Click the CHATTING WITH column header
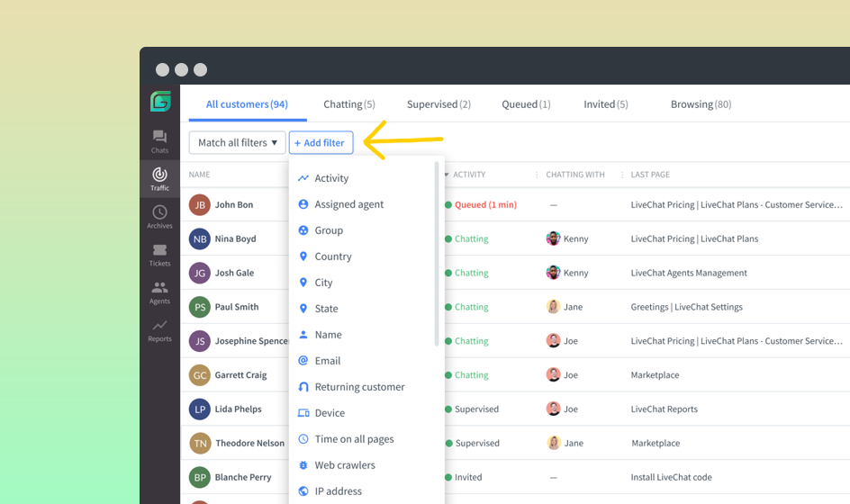Screen dimensions: 850x504 coord(575,175)
